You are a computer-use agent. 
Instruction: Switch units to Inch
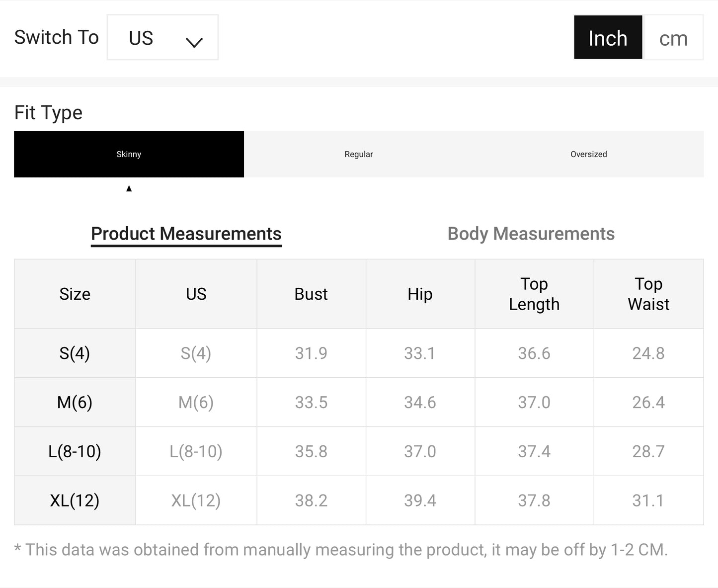point(608,38)
